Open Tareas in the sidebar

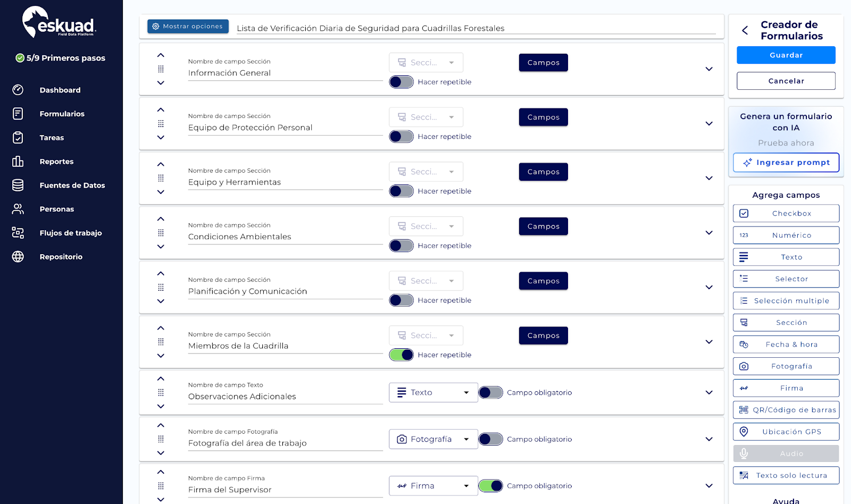(52, 138)
